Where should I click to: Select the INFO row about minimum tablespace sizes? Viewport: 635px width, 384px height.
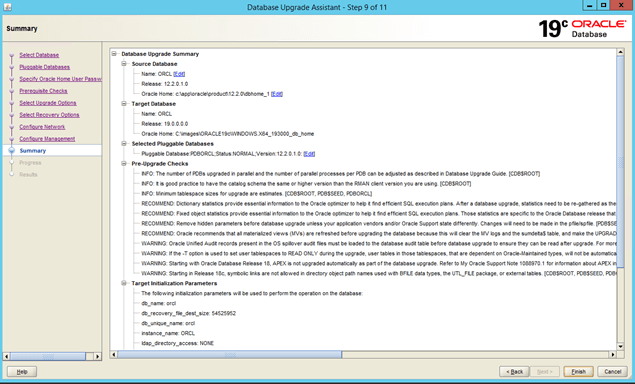coord(256,194)
